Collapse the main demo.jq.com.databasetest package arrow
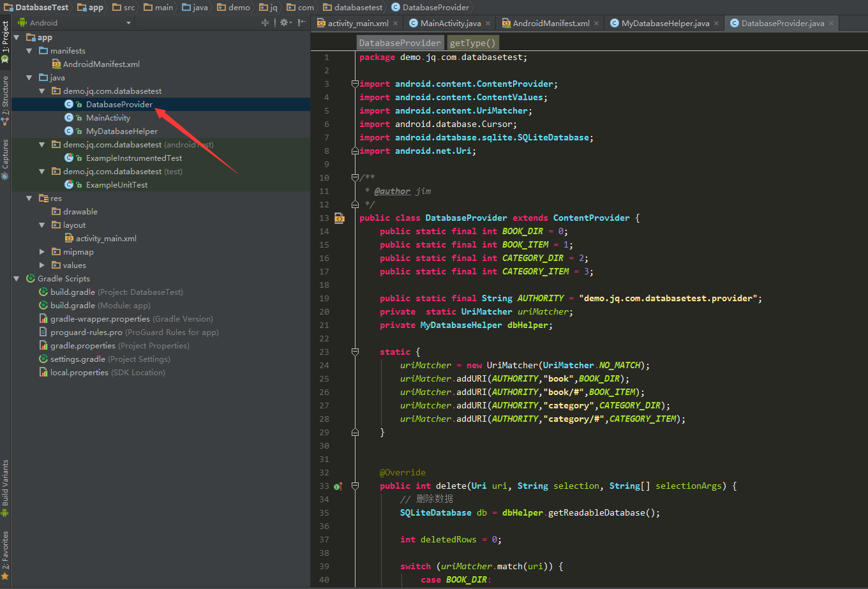 click(x=42, y=91)
